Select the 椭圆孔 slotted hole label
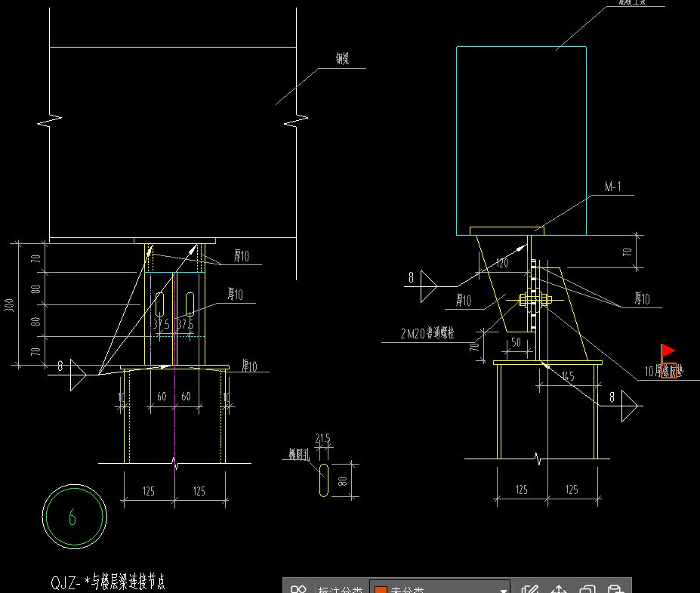700x593 pixels. pyautogui.click(x=299, y=455)
